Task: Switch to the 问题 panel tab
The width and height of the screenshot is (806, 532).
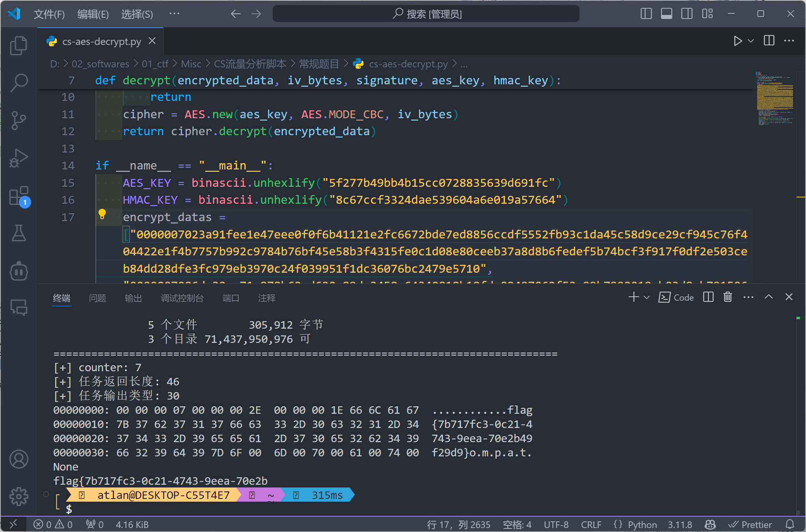Action: pos(97,298)
